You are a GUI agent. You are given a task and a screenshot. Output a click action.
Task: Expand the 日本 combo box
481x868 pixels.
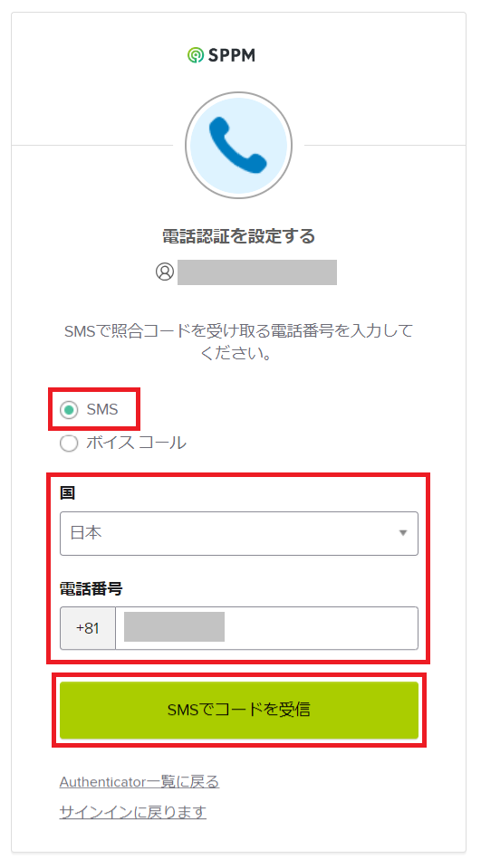click(x=239, y=533)
